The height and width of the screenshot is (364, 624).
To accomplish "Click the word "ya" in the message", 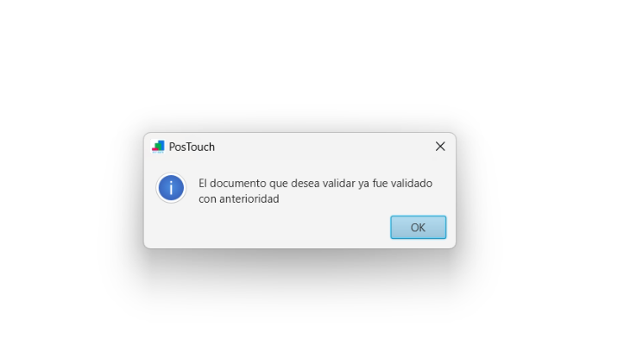I will click(x=363, y=185).
